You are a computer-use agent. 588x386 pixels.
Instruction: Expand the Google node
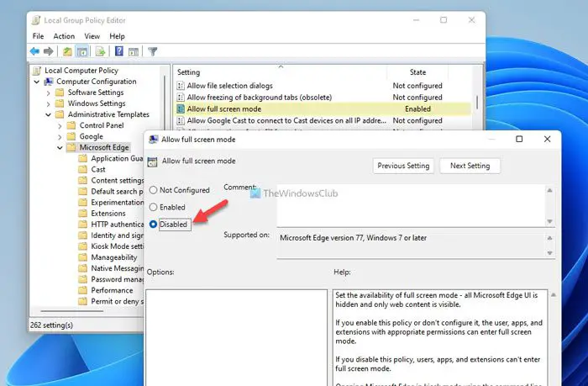pos(60,137)
